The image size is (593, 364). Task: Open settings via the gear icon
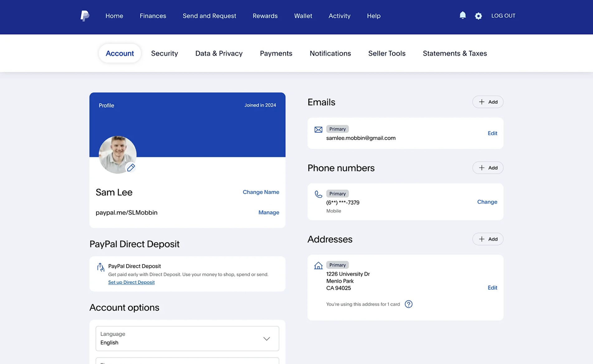tap(478, 16)
